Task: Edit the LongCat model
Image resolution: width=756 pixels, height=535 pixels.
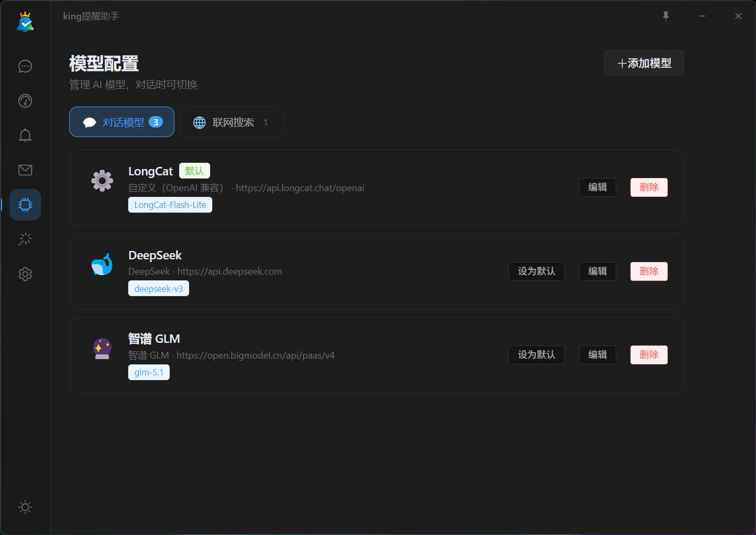Action: (x=597, y=187)
